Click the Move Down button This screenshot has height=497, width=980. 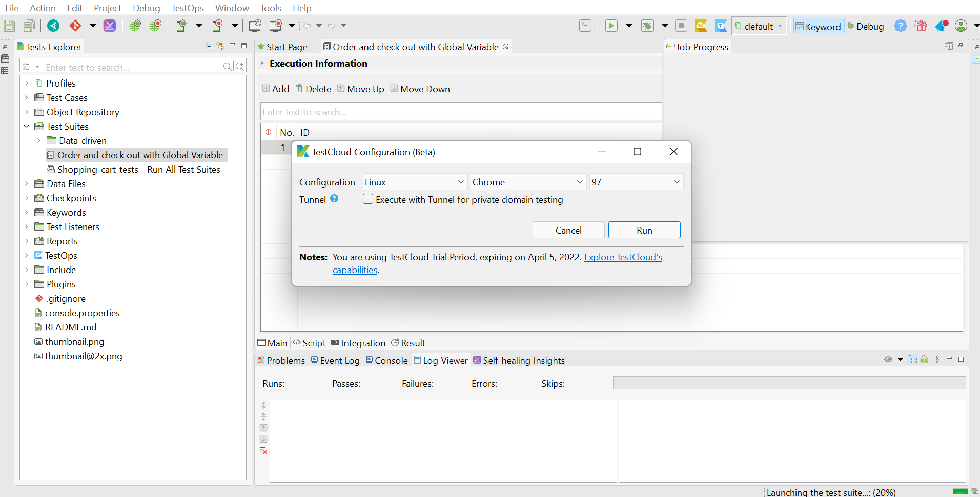[x=420, y=89]
